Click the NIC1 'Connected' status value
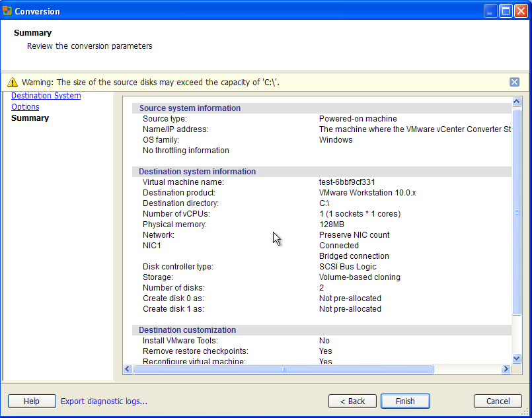 coord(338,246)
